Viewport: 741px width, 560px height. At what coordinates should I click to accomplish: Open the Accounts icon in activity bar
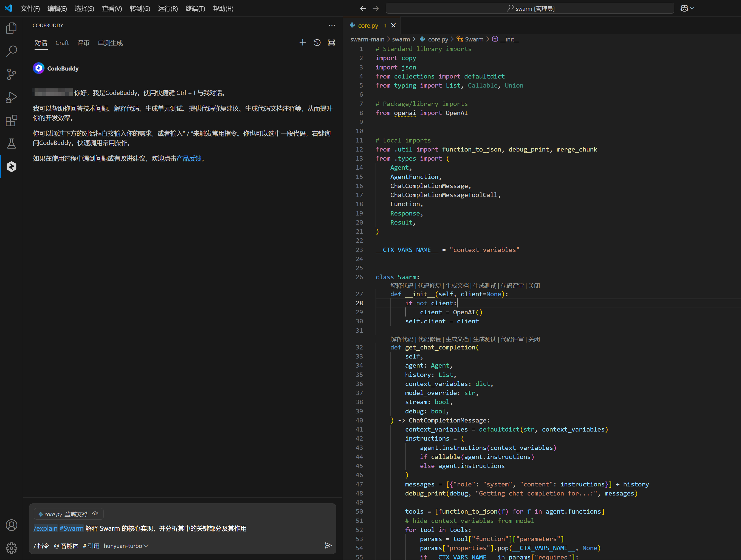(x=12, y=525)
